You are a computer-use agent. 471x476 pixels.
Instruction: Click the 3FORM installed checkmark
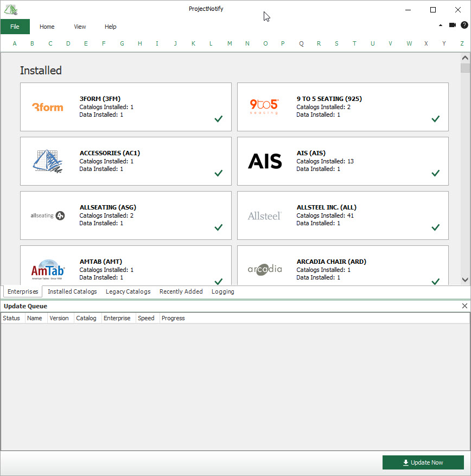[x=219, y=119]
